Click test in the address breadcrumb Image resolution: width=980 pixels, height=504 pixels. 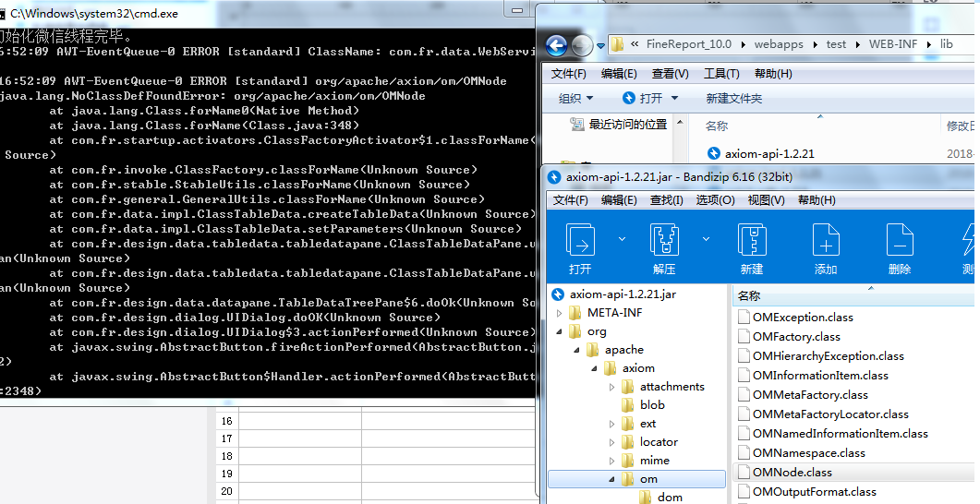click(x=836, y=44)
